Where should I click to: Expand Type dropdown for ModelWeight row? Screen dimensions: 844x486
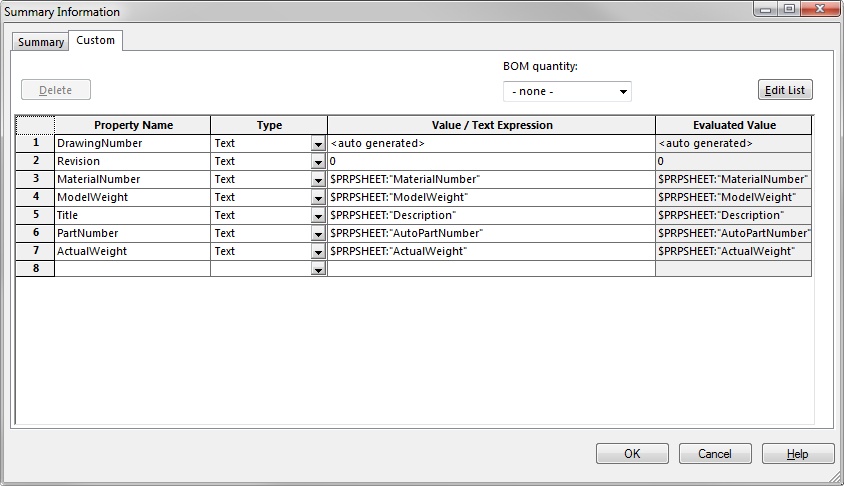click(x=318, y=198)
